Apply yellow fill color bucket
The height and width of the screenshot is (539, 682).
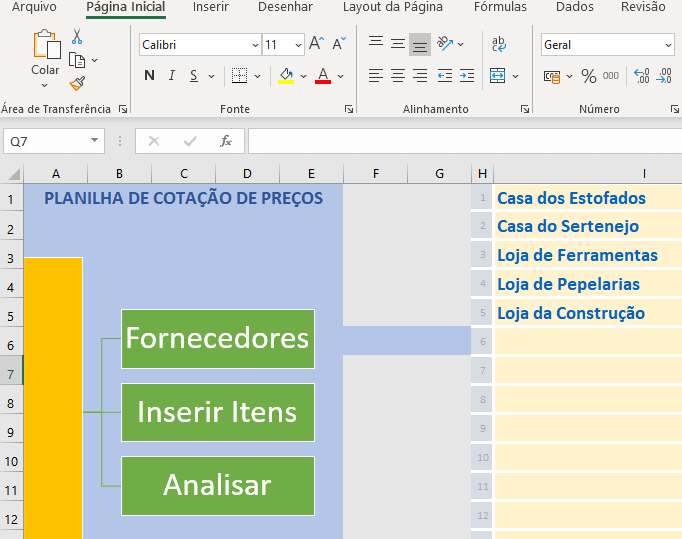(x=286, y=76)
